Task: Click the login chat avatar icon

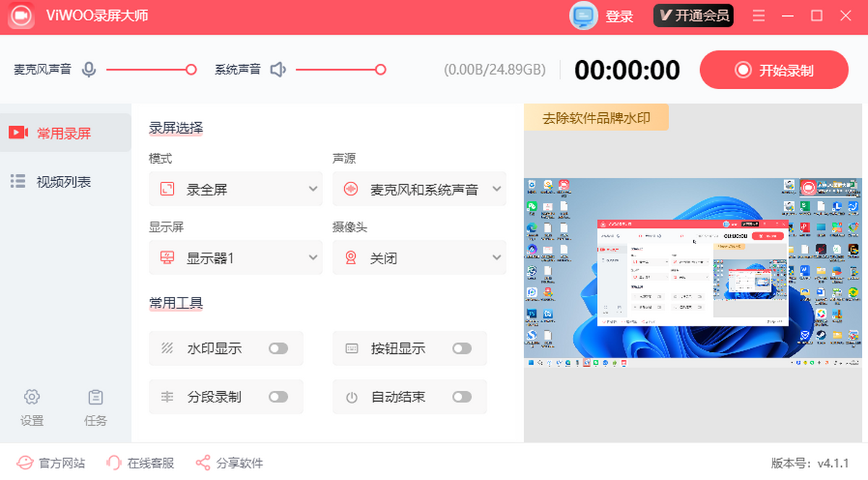Action: (583, 16)
